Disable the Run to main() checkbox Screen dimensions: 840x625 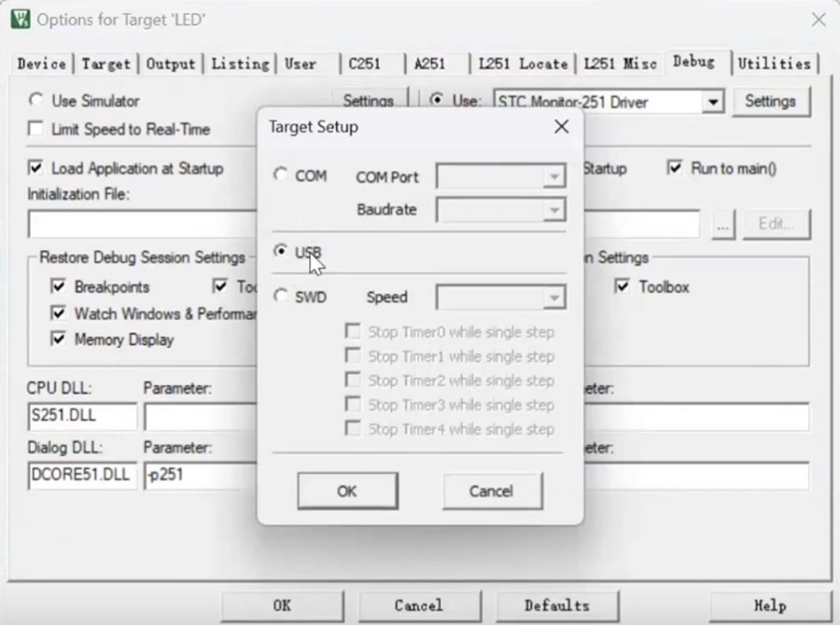point(675,168)
